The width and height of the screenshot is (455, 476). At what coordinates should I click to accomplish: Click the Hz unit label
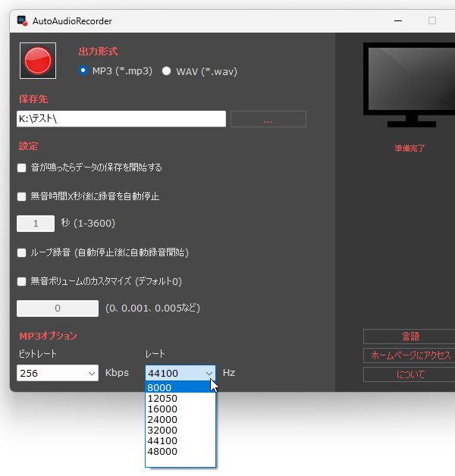click(x=229, y=372)
